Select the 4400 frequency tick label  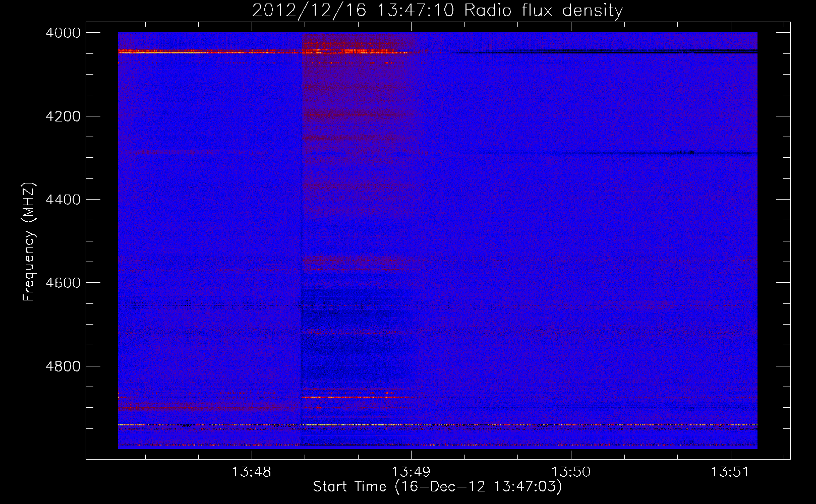[63, 200]
